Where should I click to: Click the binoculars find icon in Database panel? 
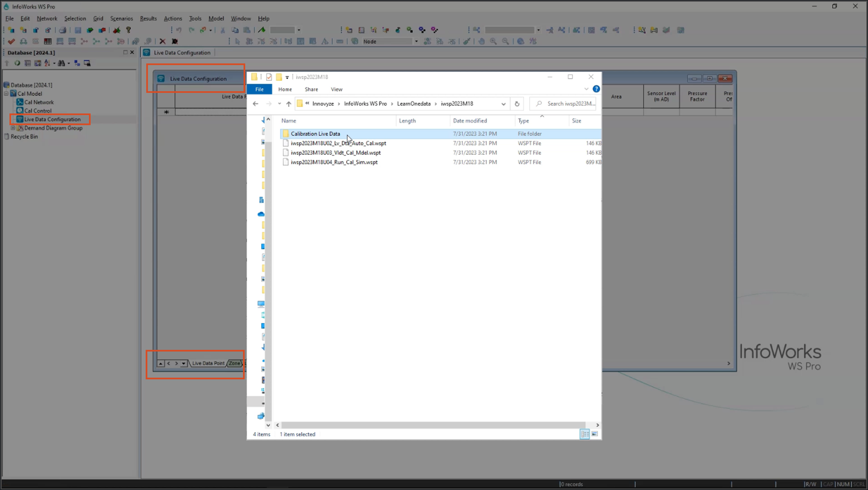coord(61,63)
